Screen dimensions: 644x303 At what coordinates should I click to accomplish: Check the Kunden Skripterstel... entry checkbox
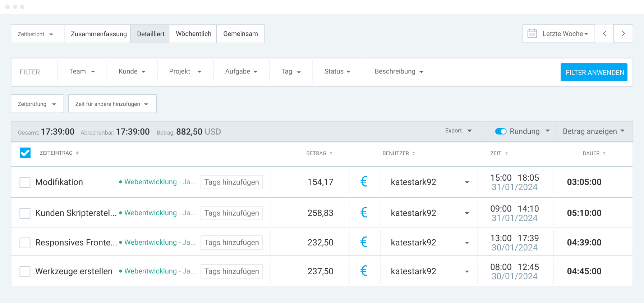click(x=25, y=213)
